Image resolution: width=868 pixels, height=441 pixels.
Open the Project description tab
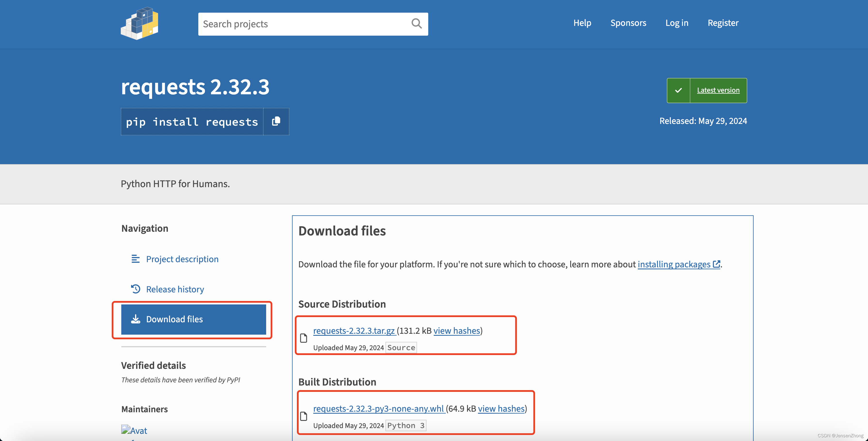194,259
